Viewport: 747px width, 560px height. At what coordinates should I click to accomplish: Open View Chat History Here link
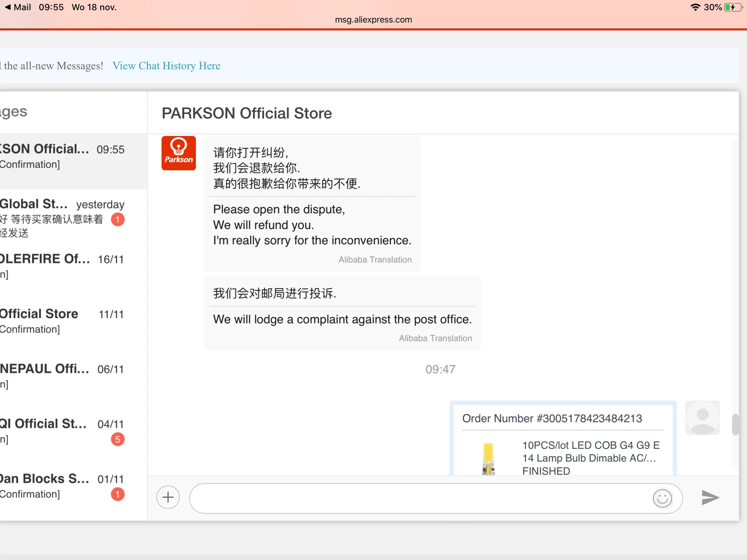pos(166,66)
